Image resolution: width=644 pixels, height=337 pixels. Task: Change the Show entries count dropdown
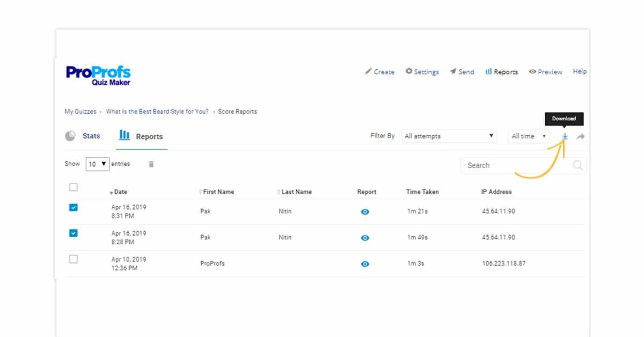coord(97,164)
